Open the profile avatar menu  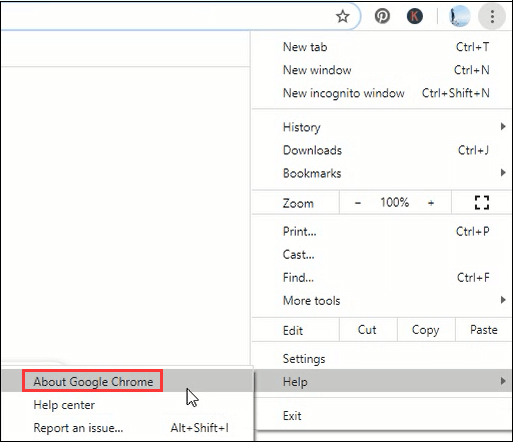[x=459, y=16]
